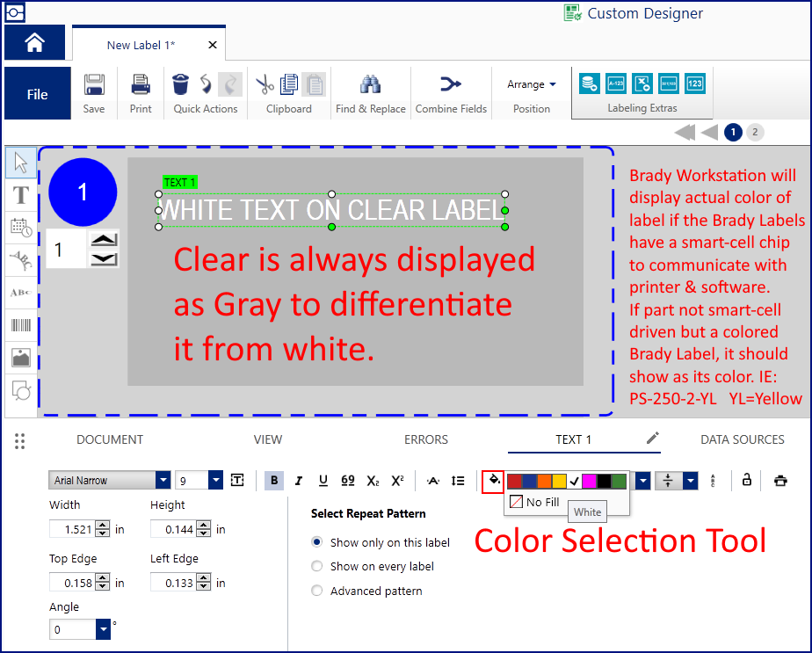Select the shapes tool

21,391
